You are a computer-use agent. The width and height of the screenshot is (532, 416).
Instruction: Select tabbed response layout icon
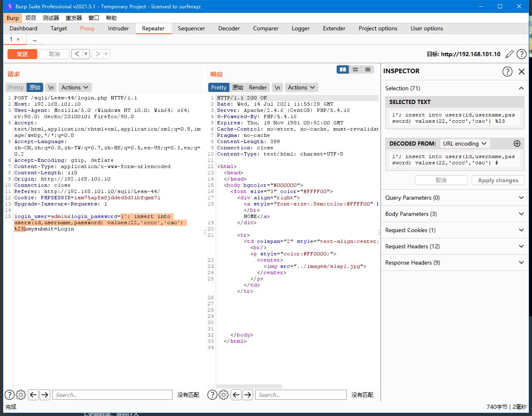[368, 69]
